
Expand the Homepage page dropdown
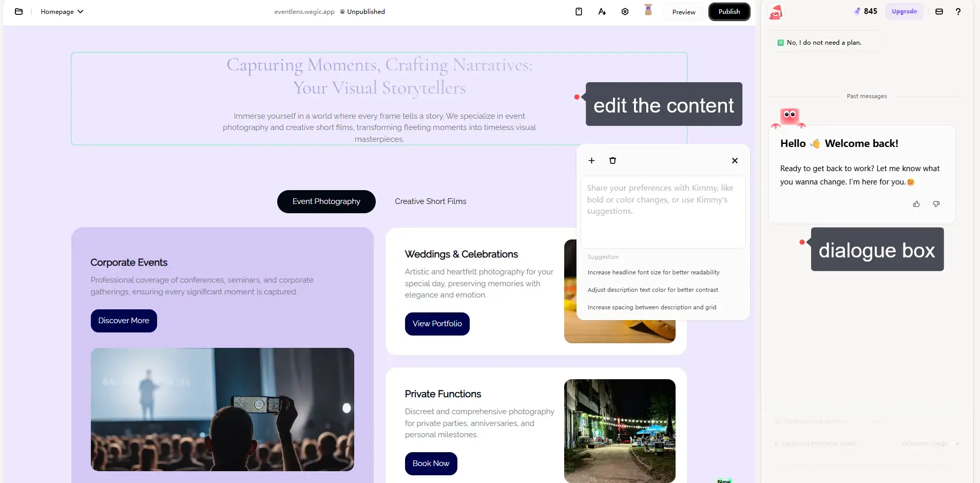[x=62, y=11]
